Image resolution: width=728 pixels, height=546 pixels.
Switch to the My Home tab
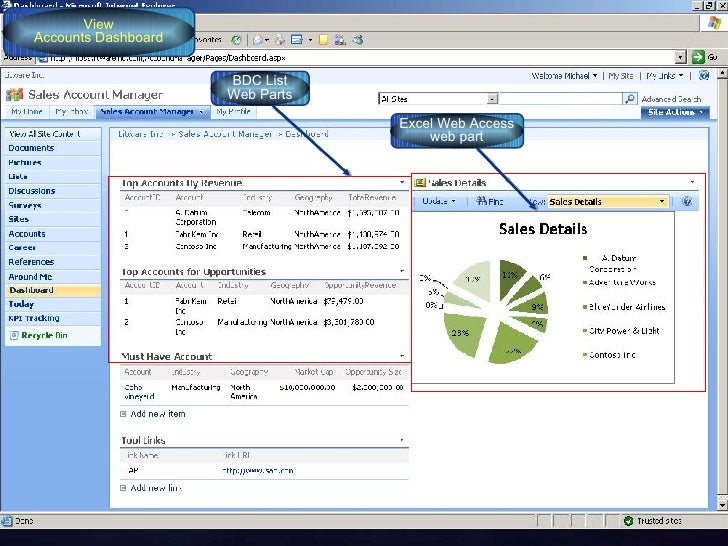click(26, 112)
